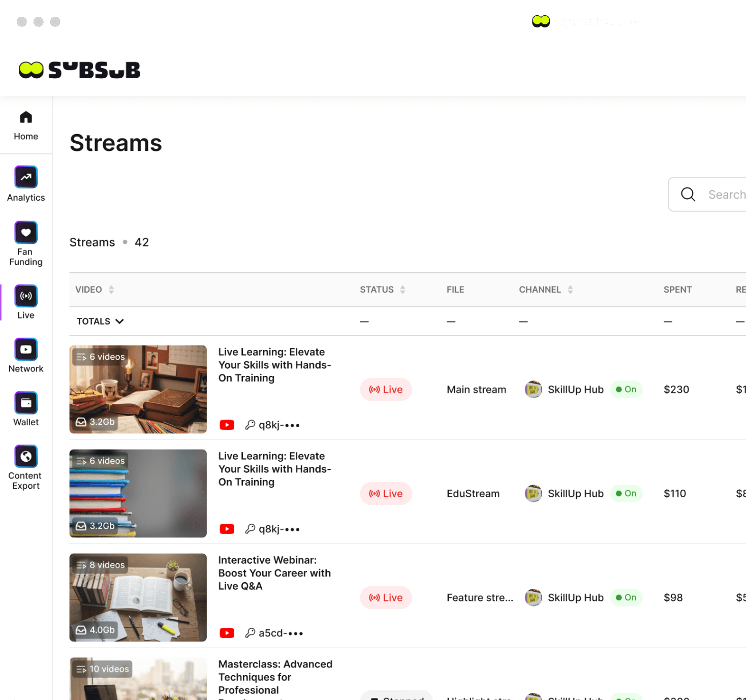
Task: Click key icon in Main stream row
Action: (x=250, y=425)
